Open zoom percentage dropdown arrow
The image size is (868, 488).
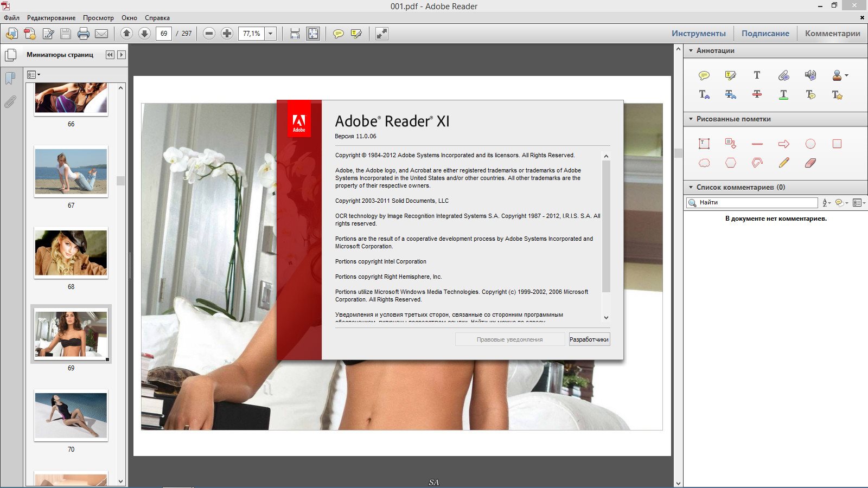click(x=270, y=34)
